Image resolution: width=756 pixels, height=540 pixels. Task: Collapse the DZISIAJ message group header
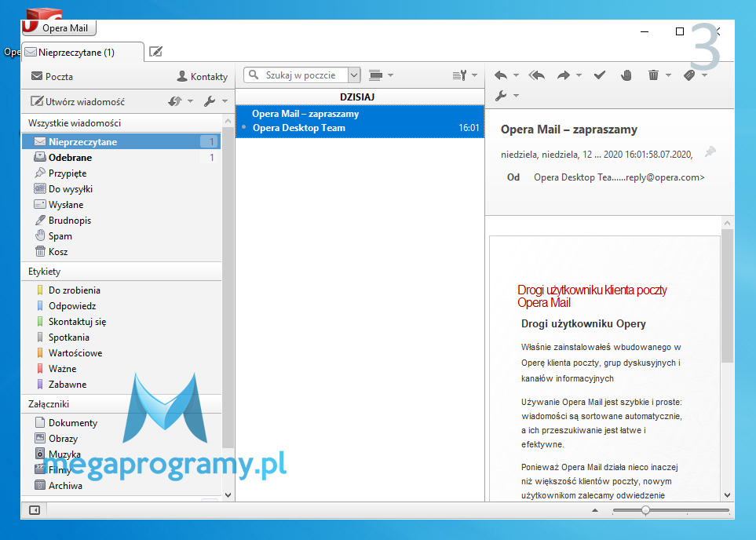click(360, 97)
